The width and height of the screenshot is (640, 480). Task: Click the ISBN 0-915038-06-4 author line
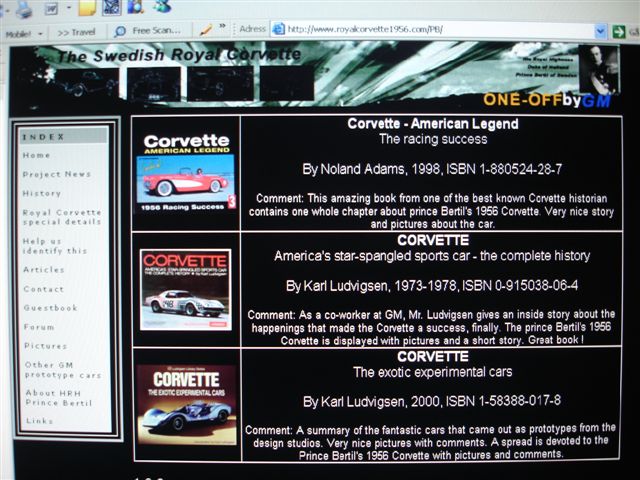pyautogui.click(x=432, y=286)
